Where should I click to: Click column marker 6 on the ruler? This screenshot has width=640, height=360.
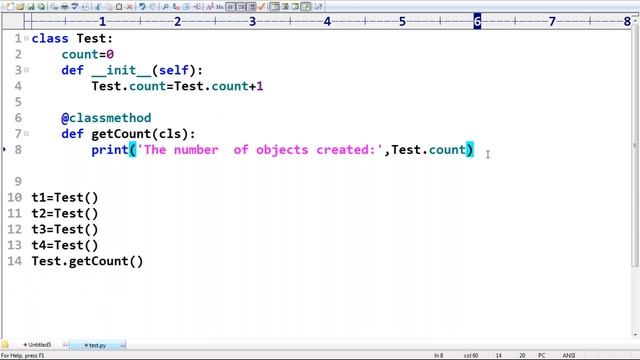tap(477, 21)
